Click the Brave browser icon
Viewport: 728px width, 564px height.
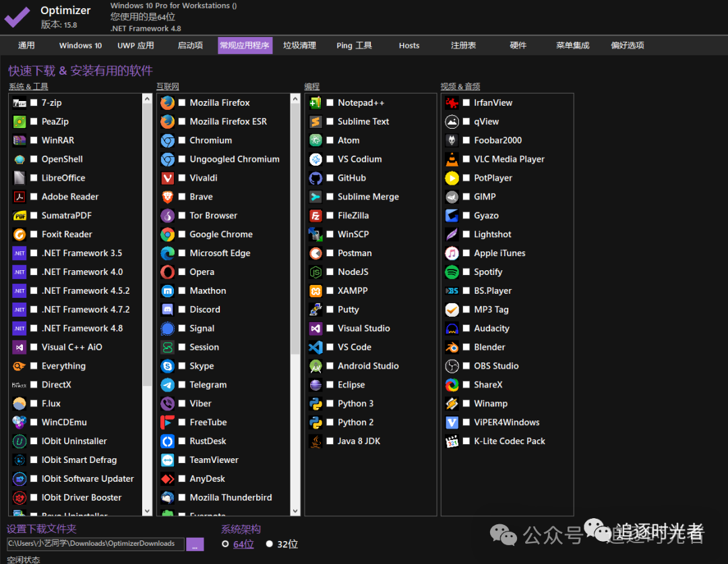click(x=168, y=197)
